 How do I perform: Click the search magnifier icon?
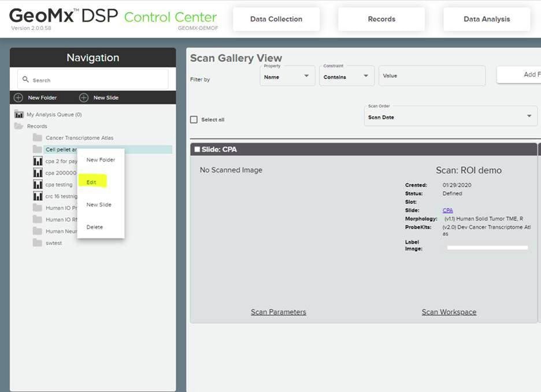25,80
